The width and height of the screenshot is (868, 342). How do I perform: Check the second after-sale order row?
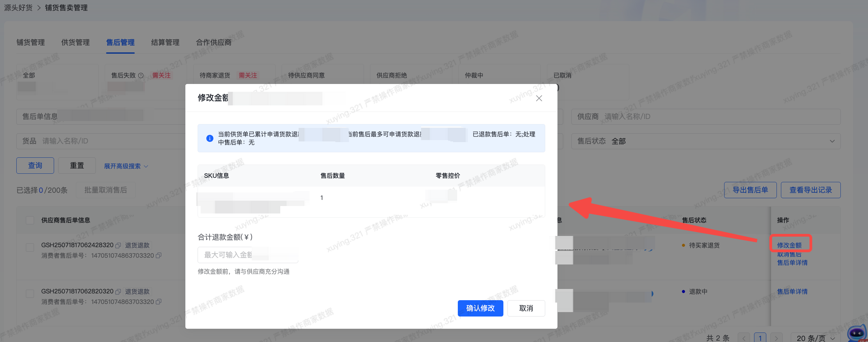30,294
